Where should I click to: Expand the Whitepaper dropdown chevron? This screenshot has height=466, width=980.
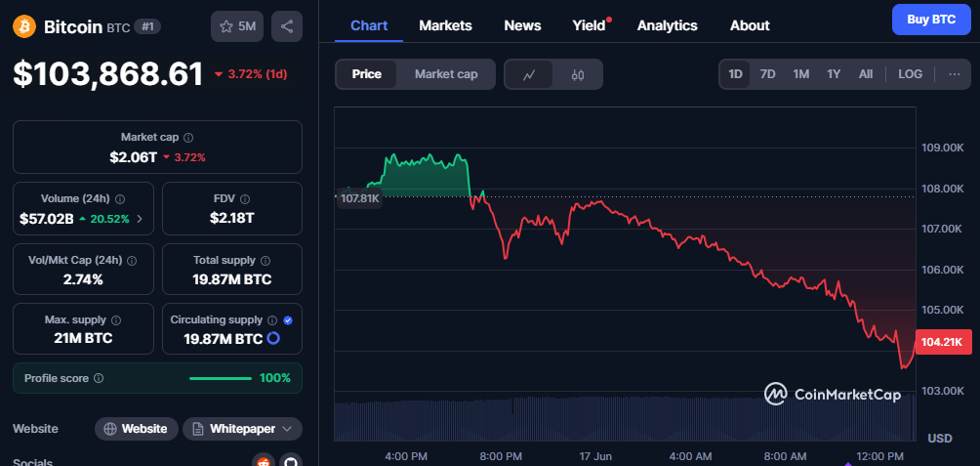point(287,429)
